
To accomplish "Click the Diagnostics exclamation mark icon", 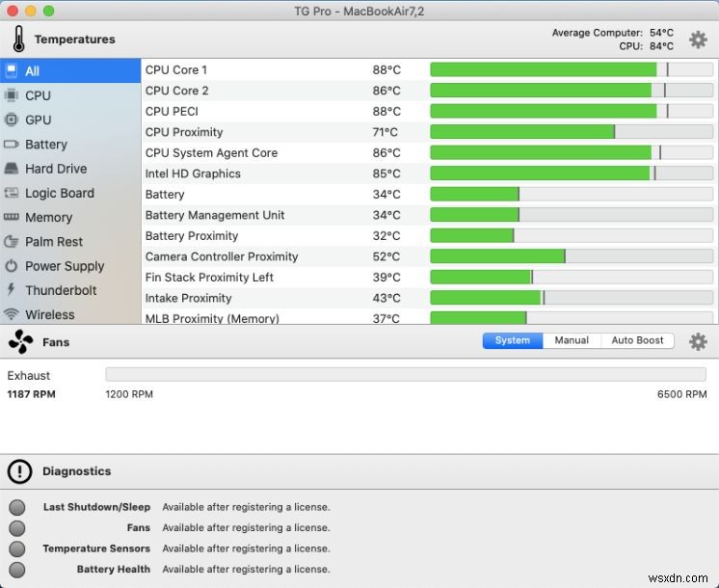I will [x=19, y=471].
